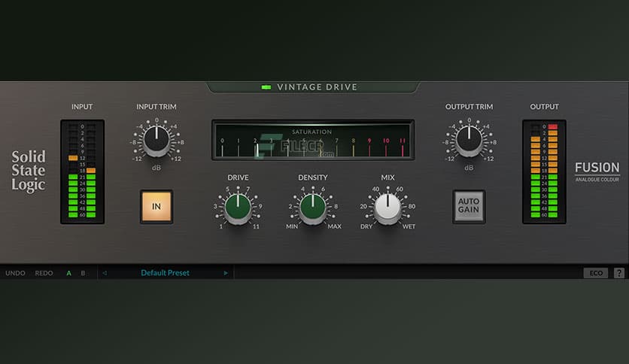Click the OUTPUT TRIM knob

(x=469, y=141)
